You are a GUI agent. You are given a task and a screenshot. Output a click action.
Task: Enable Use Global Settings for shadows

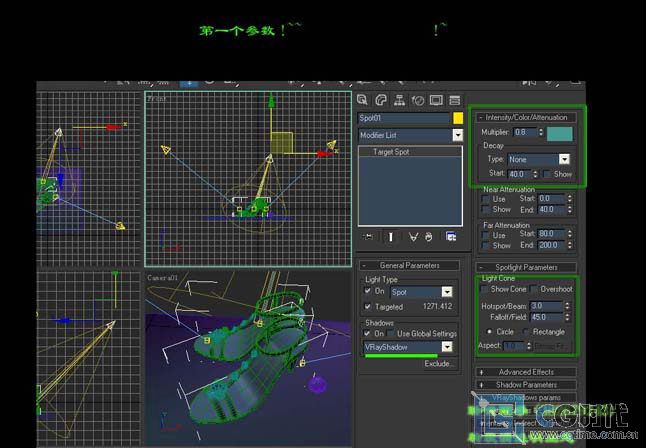[x=389, y=334]
